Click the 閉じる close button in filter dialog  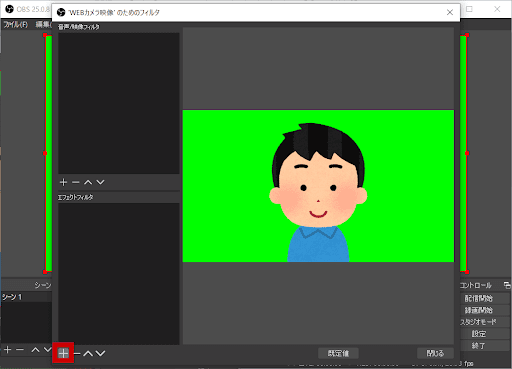(435, 353)
